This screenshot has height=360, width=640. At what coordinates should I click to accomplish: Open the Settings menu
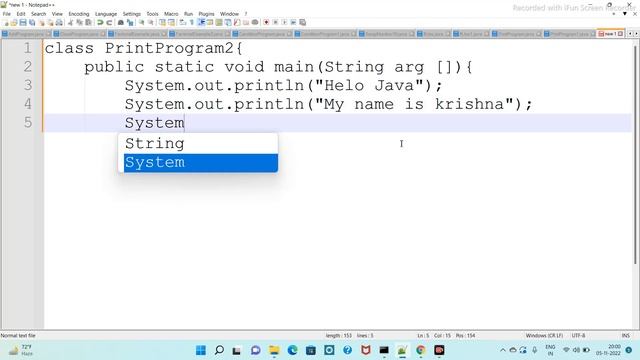click(131, 14)
